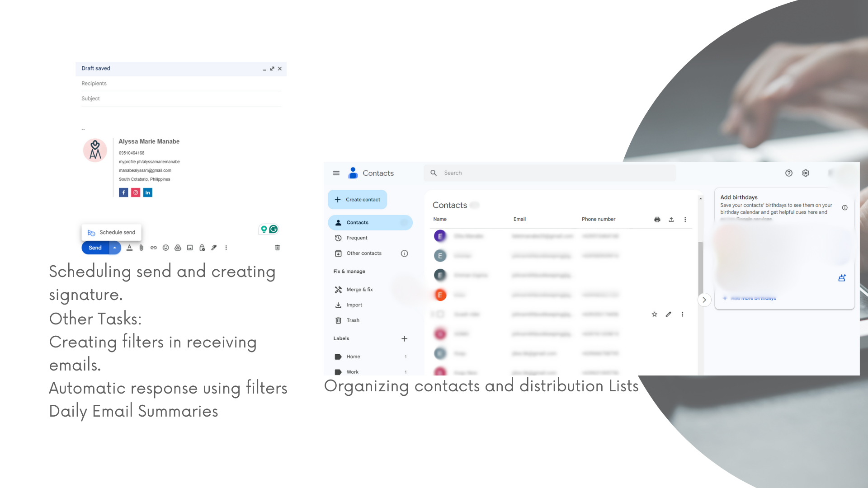Open more options menu in compose toolbar
Image resolution: width=868 pixels, height=488 pixels.
[x=226, y=248]
